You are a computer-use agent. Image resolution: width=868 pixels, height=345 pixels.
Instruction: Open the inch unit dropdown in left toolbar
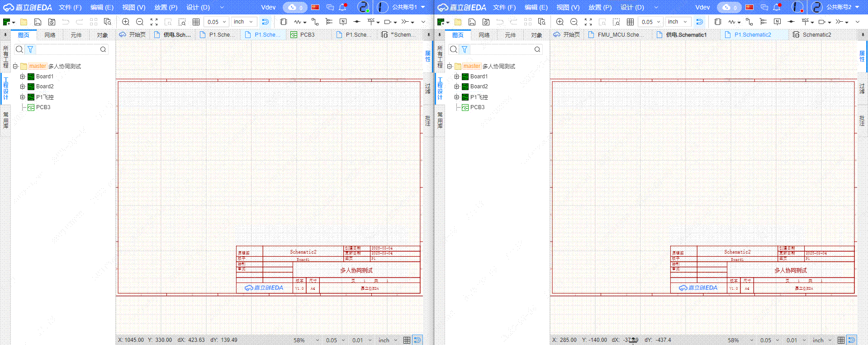pyautogui.click(x=244, y=22)
